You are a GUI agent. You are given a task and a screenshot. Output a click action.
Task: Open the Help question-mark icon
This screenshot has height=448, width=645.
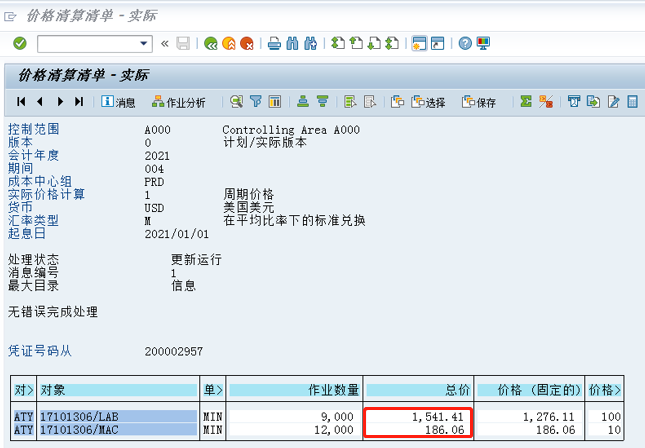click(465, 43)
